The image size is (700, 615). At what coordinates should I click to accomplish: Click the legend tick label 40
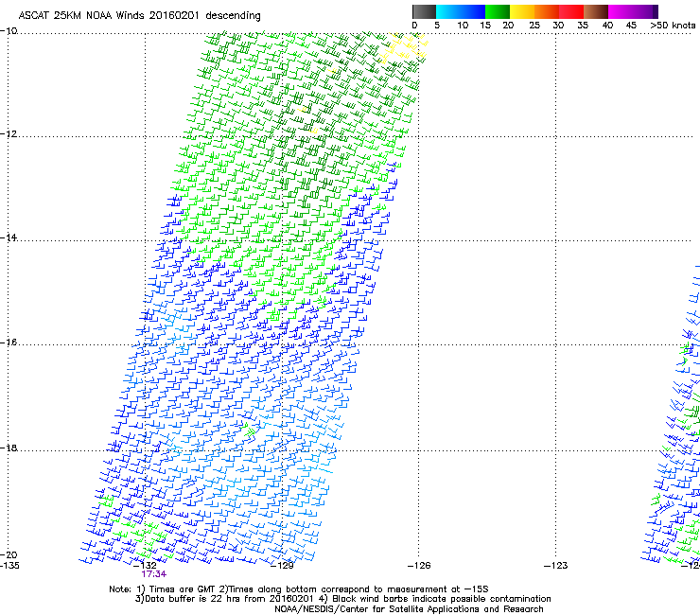[607, 25]
